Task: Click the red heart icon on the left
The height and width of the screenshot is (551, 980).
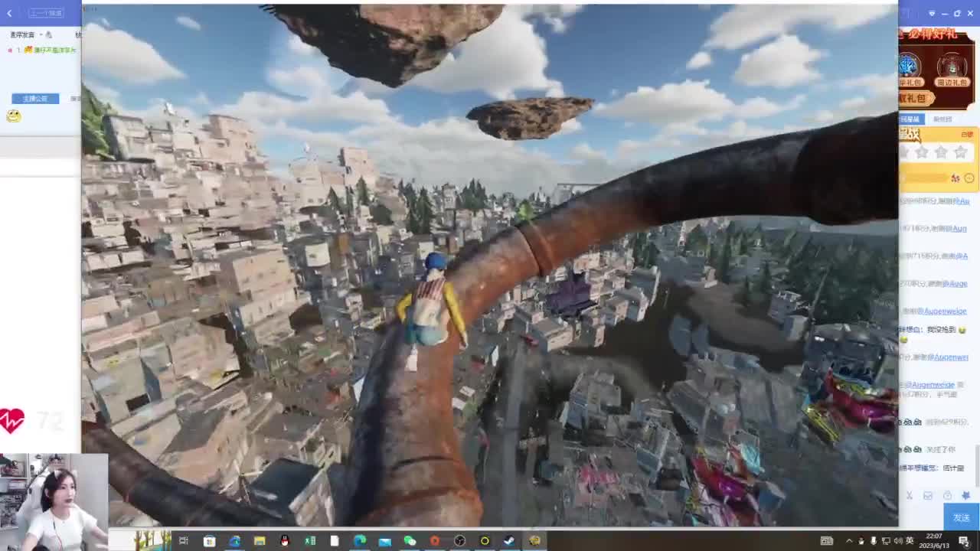Action: tap(12, 420)
